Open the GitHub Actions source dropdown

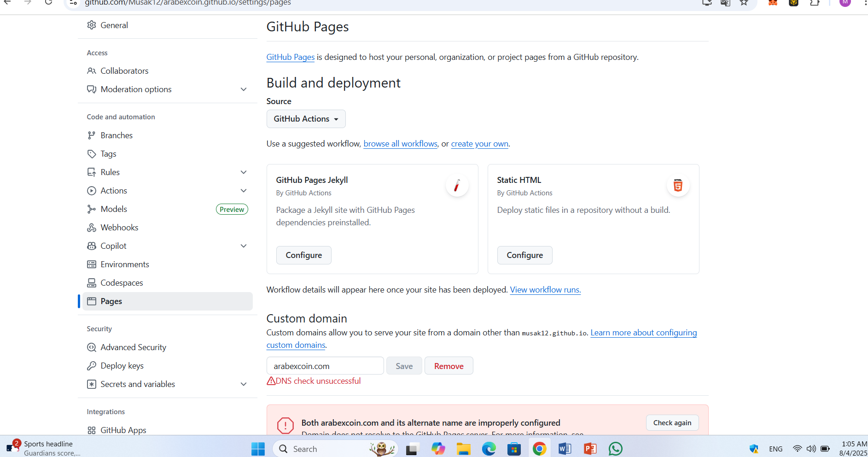tap(306, 119)
